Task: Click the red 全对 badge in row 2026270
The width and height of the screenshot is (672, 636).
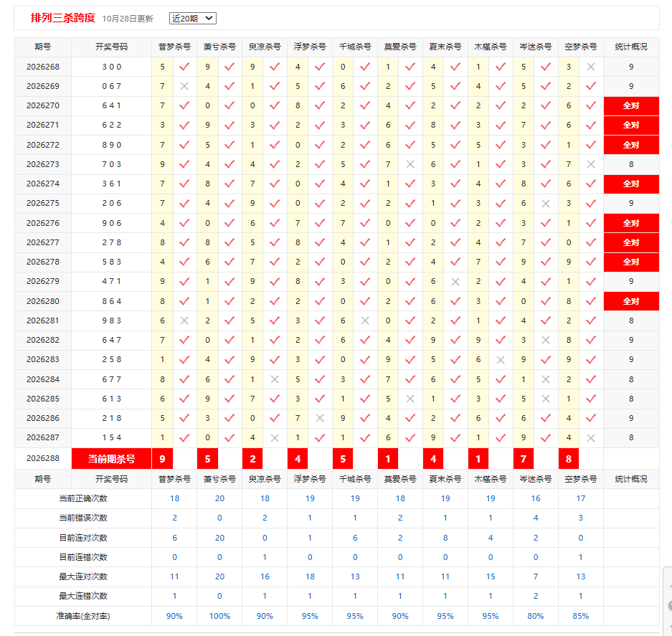Action: 631,106
